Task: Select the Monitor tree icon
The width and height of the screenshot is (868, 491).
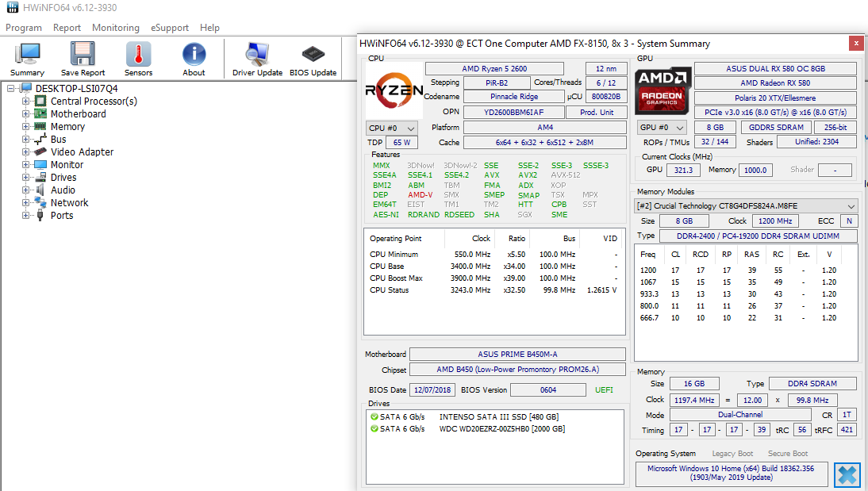Action: pos(40,164)
